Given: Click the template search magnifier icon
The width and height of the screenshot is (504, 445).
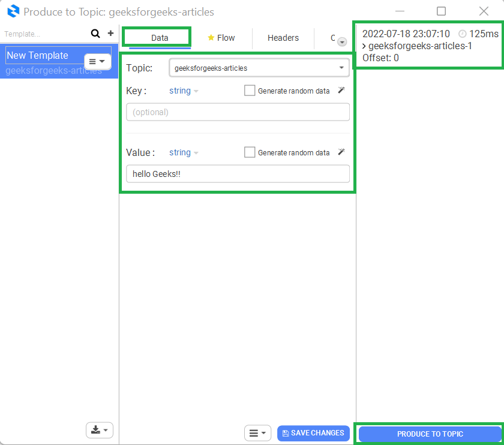Looking at the screenshot, I should click(x=95, y=34).
